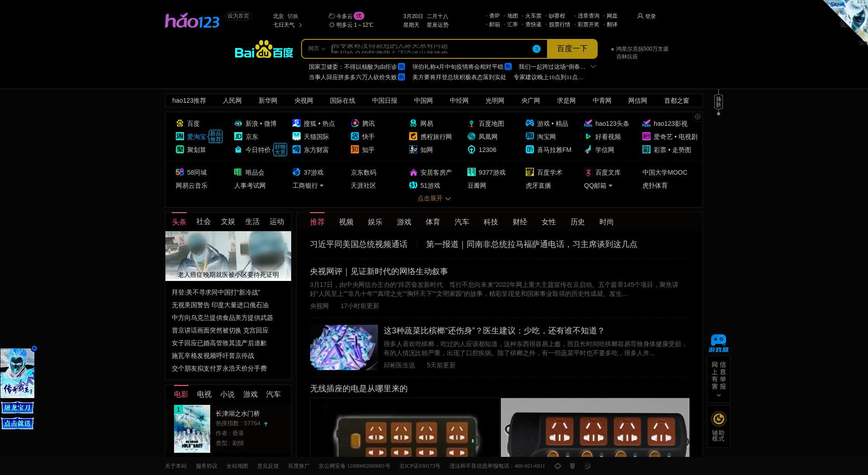Open the 星座运势 link

(438, 25)
